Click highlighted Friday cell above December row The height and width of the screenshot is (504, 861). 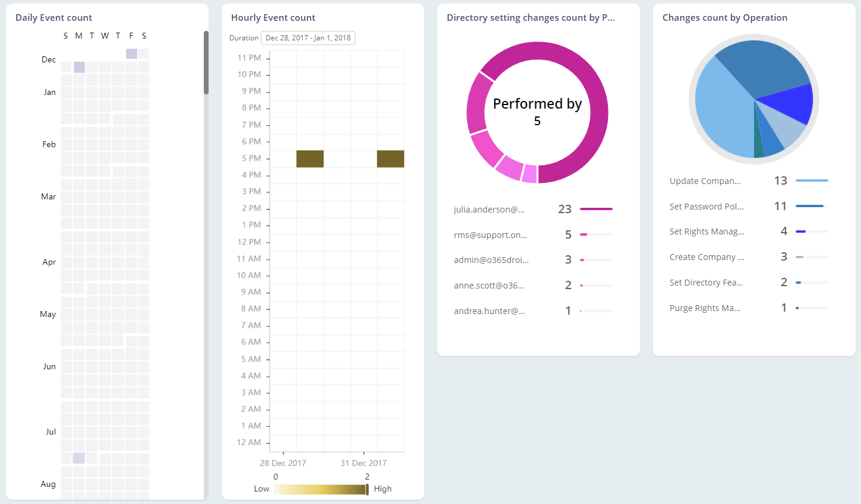131,54
